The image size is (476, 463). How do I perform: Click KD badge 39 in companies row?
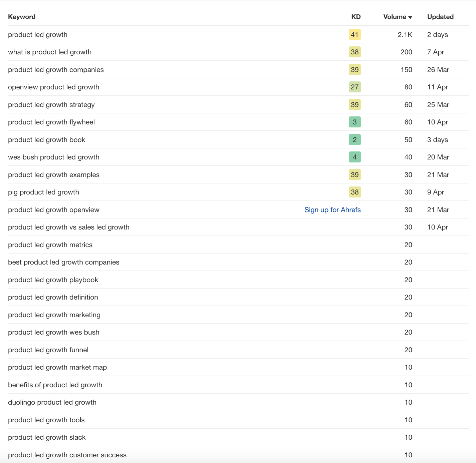[x=355, y=70]
